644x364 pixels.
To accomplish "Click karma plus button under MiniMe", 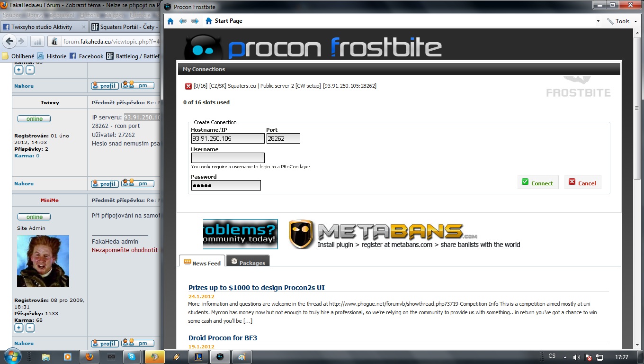I will pos(18,328).
